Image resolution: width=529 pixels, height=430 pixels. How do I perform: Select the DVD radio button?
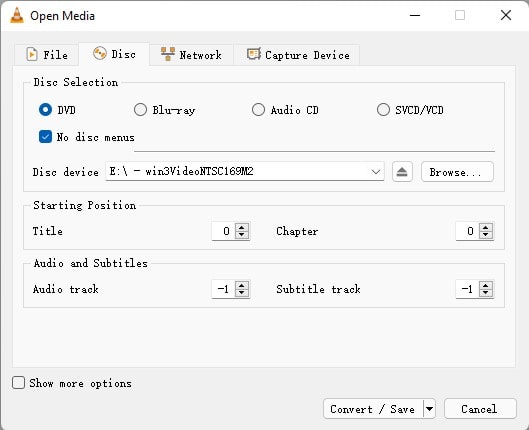46,110
